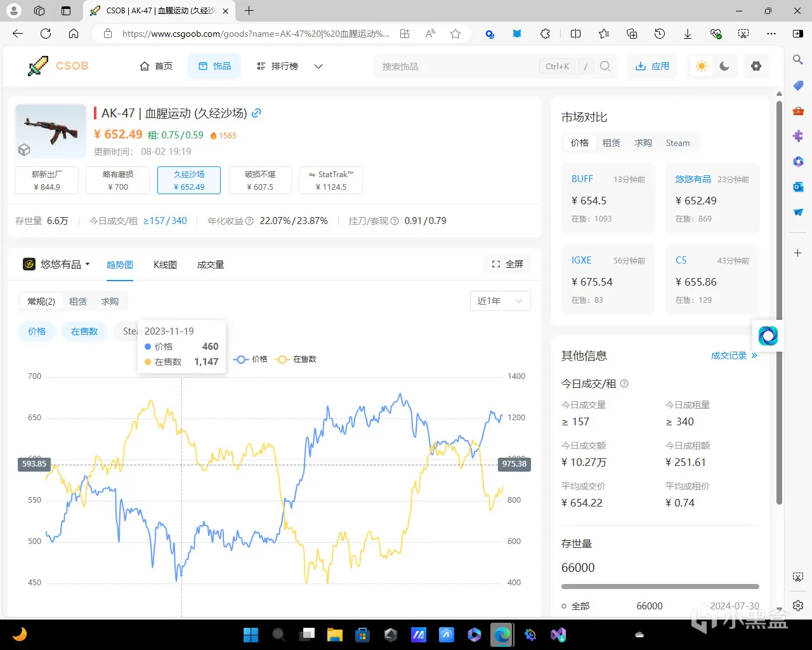Screen dimensions: 812x650
Task: Select the Steam tab in 市场对比
Action: [x=678, y=143]
